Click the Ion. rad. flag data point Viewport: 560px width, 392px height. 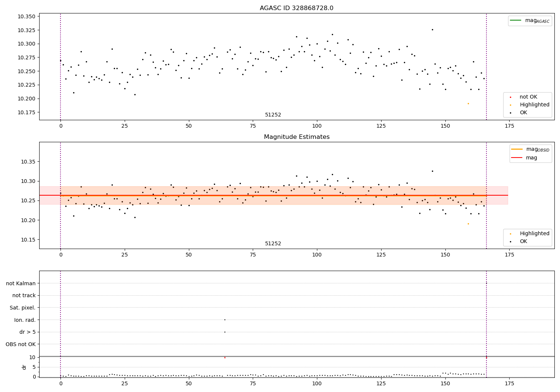(x=225, y=320)
